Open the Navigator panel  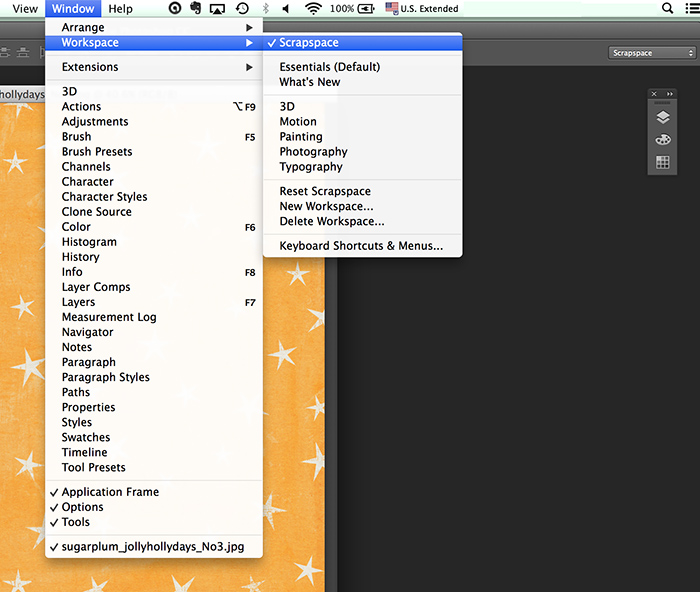tap(154, 332)
